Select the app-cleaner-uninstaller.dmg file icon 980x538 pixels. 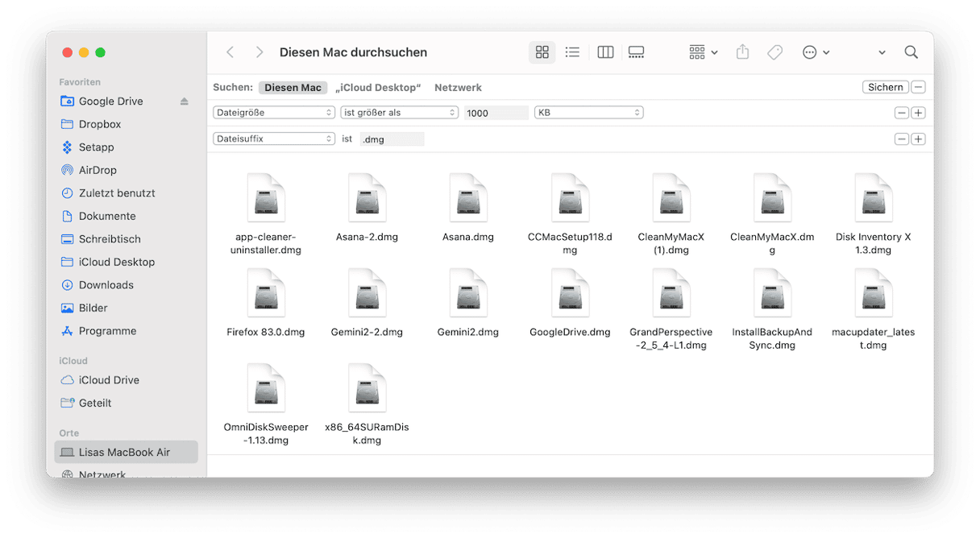266,198
